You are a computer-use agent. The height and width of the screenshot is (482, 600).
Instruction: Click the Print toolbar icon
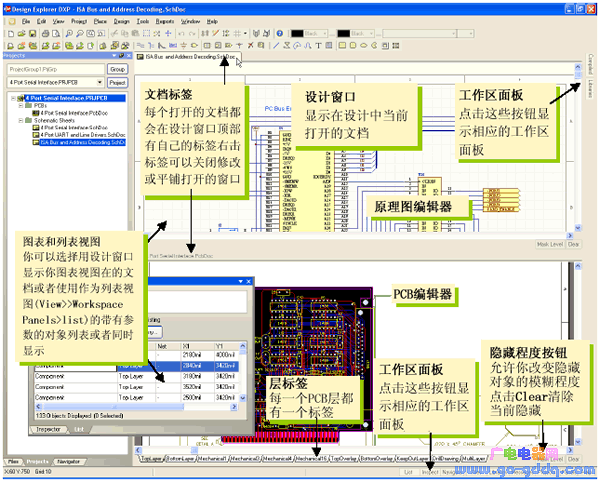point(44,33)
